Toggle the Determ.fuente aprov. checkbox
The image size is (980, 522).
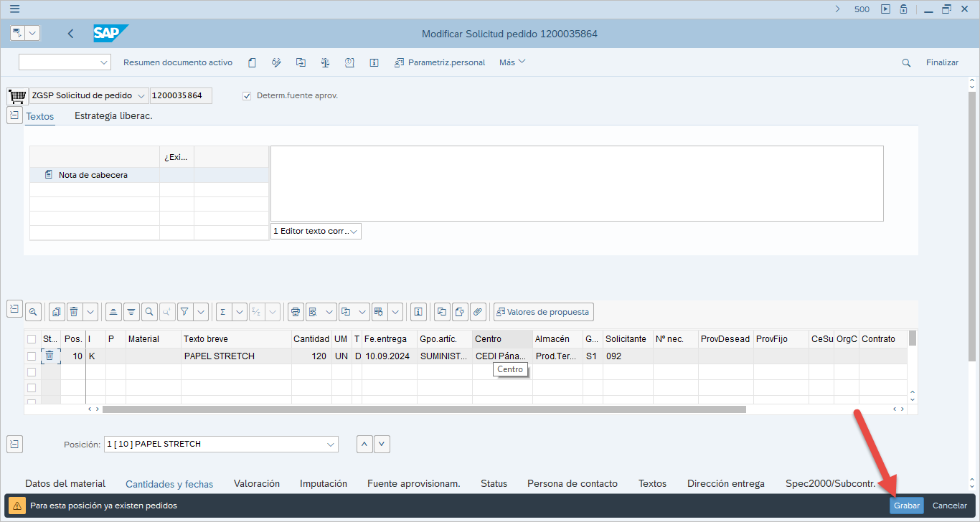[x=248, y=95]
